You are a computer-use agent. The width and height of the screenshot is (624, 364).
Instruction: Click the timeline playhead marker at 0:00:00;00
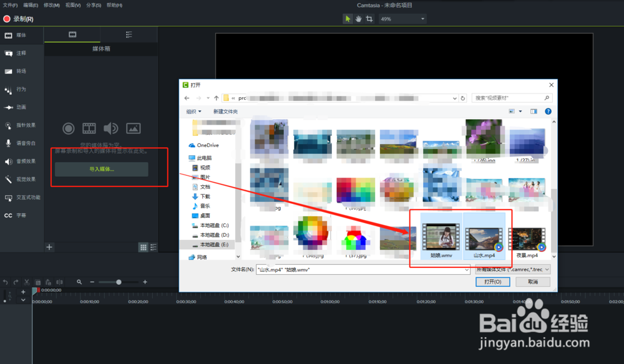(x=36, y=290)
